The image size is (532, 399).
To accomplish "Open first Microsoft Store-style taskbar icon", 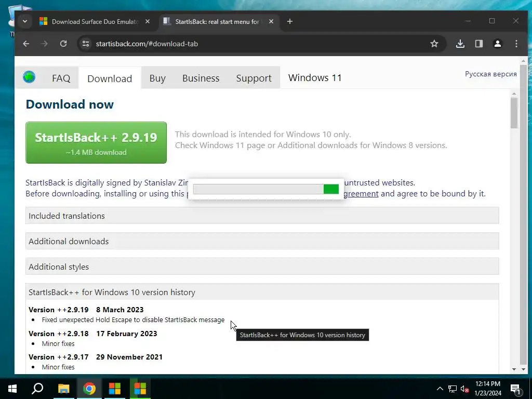I will 115,389.
